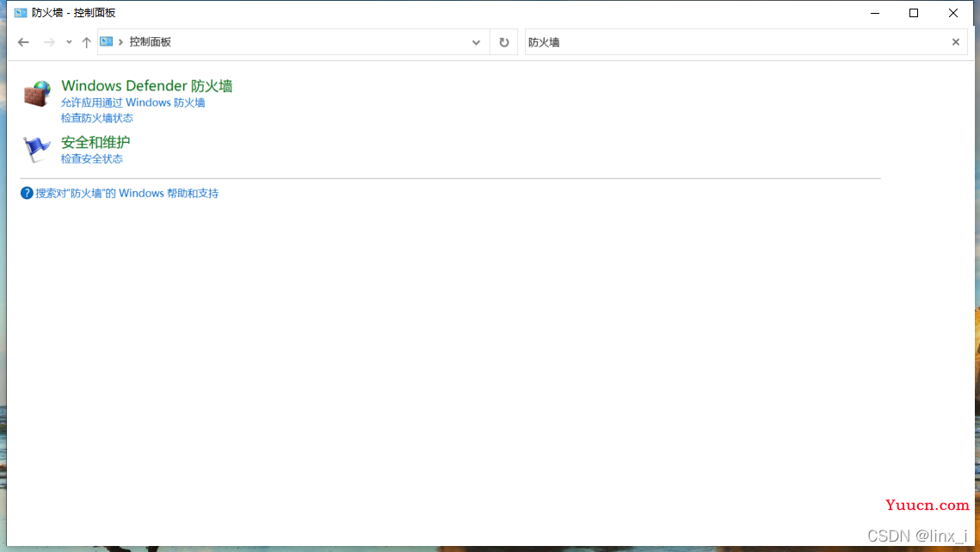Click the control panel icon in address bar

pos(106,42)
